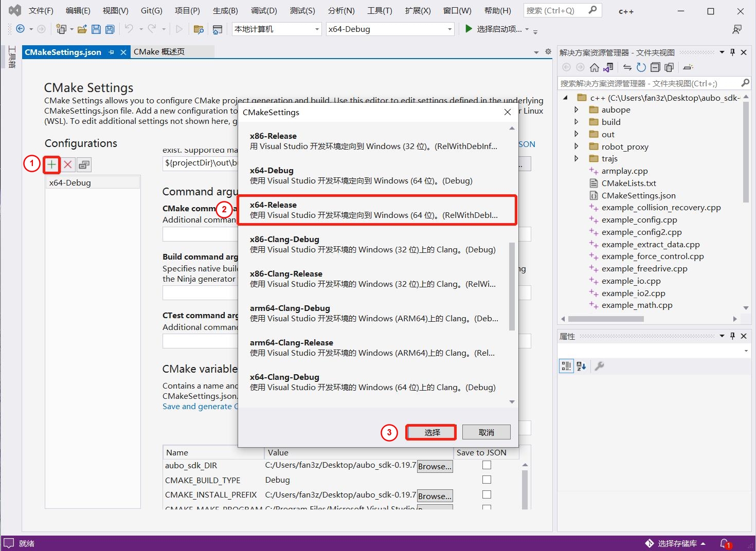Click the Preview Selected Items icon

[688, 67]
